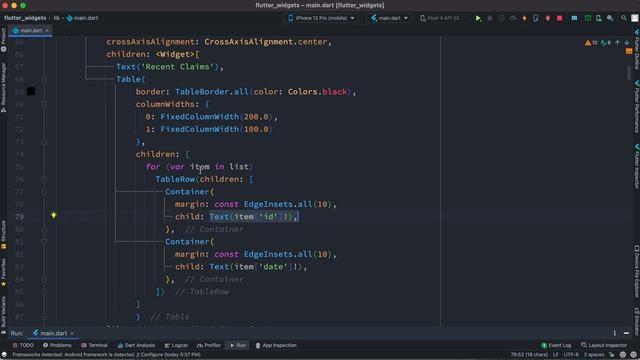
Task: Open the Profiler tool window
Action: 209,345
